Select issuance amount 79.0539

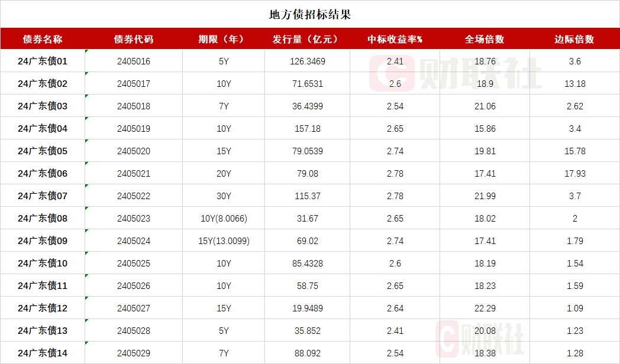coord(308,151)
